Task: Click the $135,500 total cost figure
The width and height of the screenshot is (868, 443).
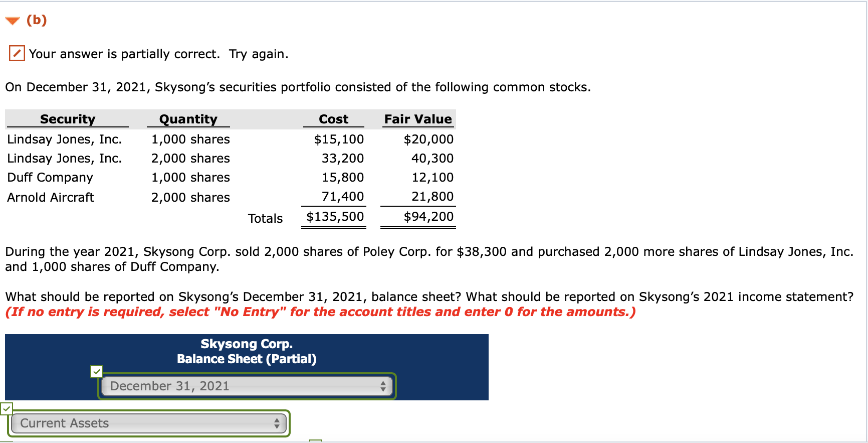Action: click(335, 216)
